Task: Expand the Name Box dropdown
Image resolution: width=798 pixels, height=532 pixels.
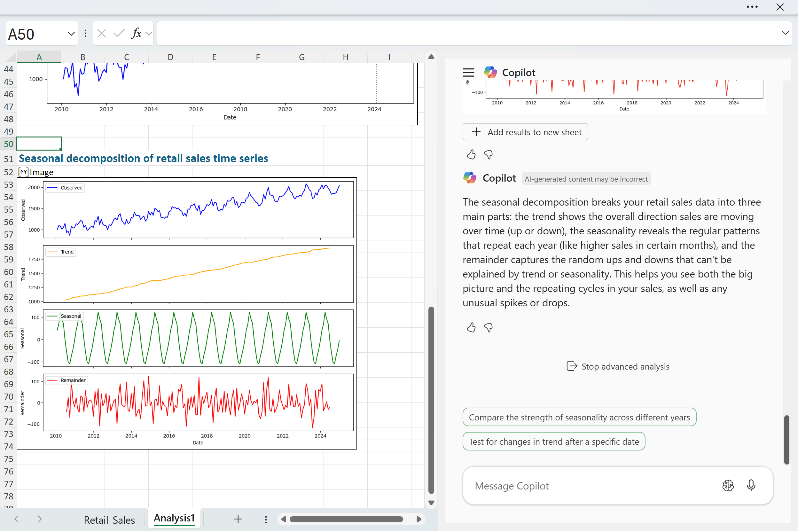Action: click(71, 34)
